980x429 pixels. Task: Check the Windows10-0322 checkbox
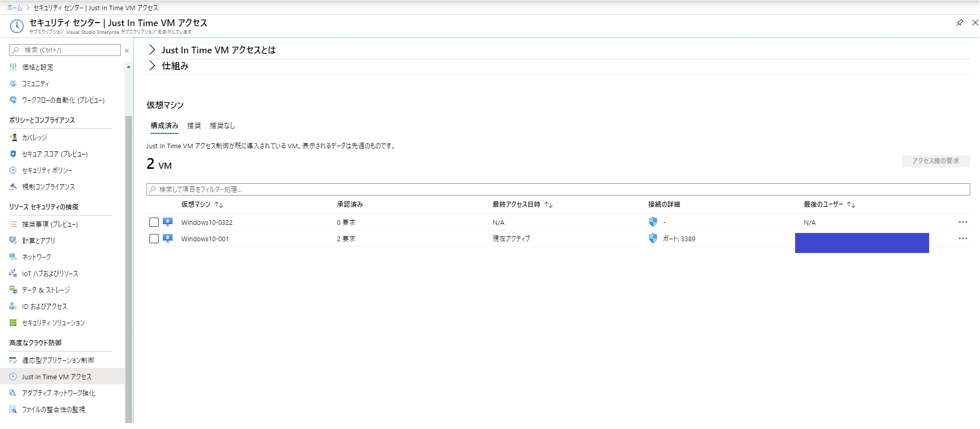(154, 222)
